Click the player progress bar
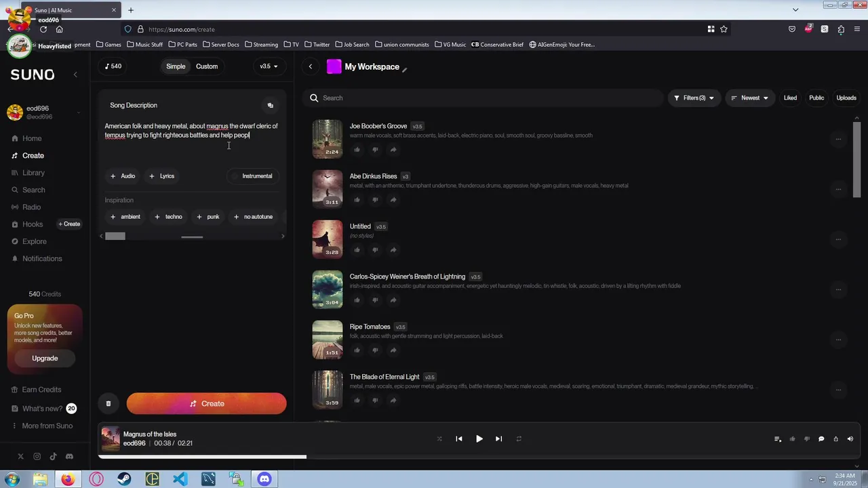This screenshot has height=488, width=868. coord(478,457)
